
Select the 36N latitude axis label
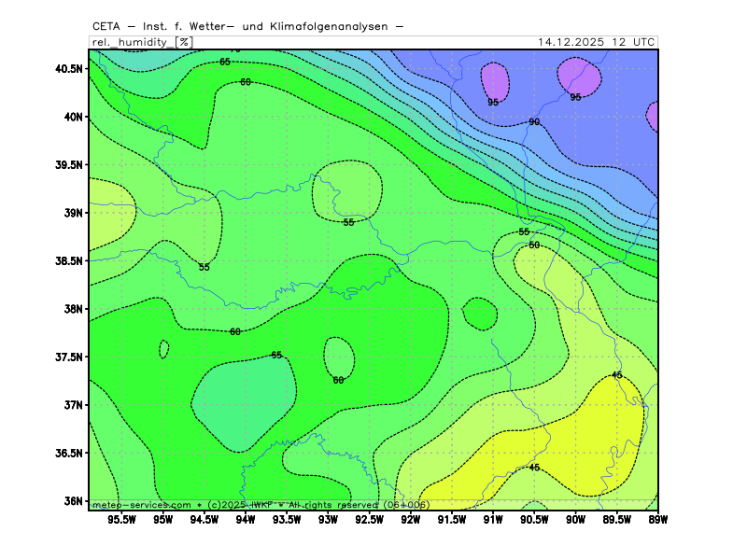pos(73,501)
